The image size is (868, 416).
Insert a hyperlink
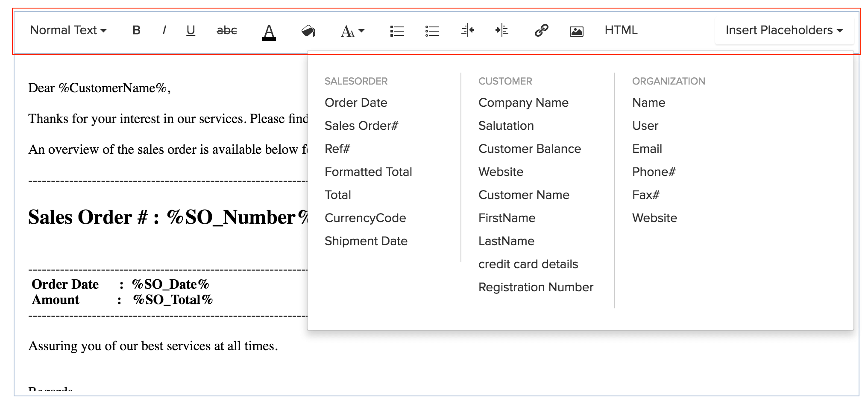coord(541,30)
